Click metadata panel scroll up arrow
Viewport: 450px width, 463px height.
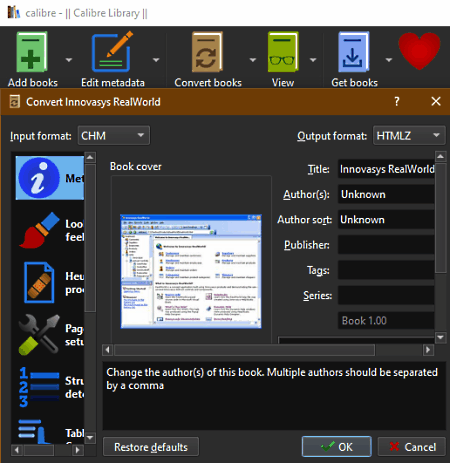click(x=440, y=156)
